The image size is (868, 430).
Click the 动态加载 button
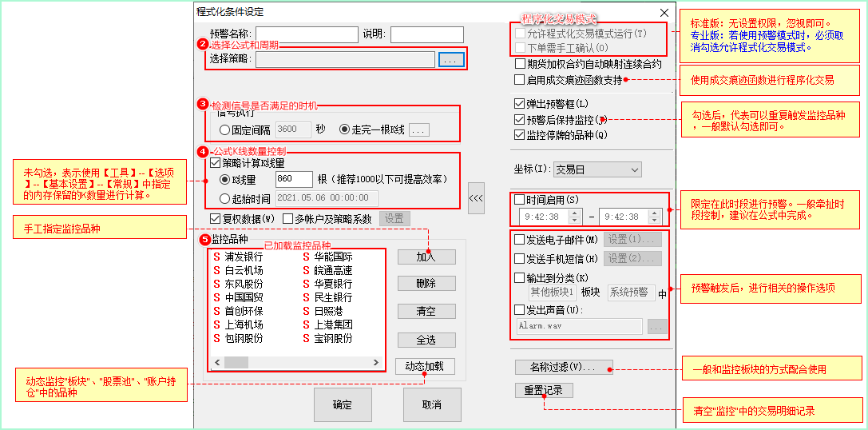point(425,366)
